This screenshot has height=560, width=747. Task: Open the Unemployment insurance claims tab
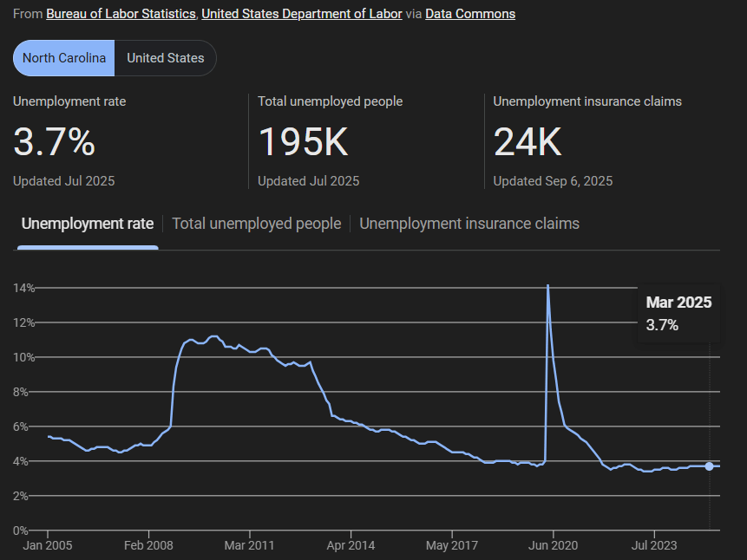coord(469,224)
